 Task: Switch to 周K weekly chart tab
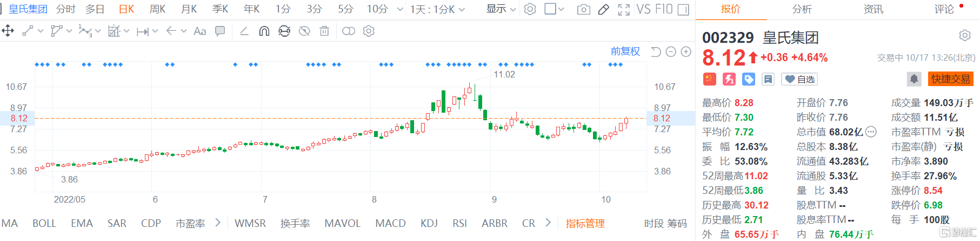[157, 9]
